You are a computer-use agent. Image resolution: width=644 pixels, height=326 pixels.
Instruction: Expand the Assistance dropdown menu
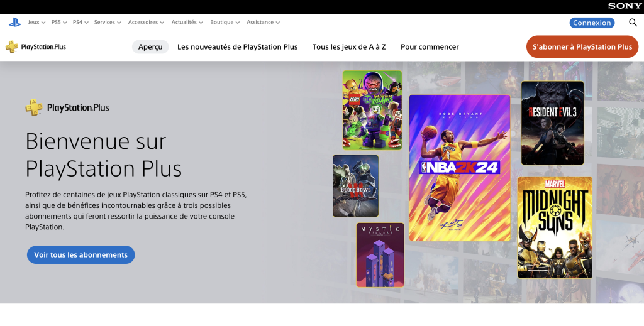coord(263,23)
